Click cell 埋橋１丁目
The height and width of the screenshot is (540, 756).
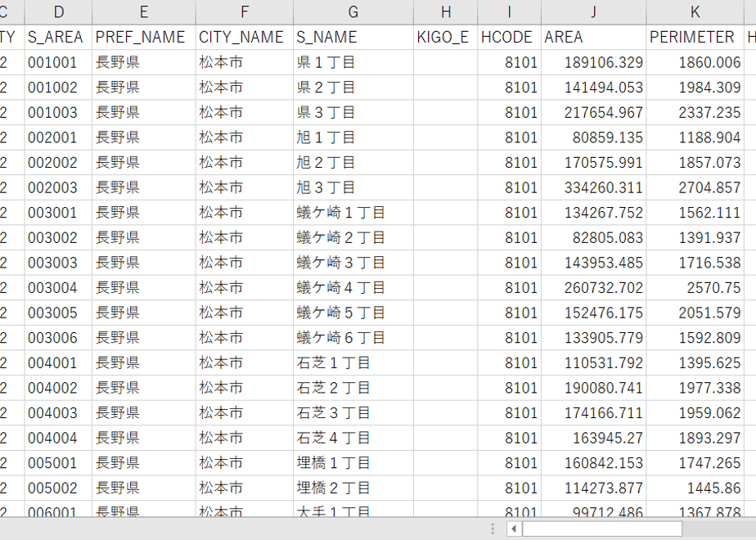coord(353,463)
